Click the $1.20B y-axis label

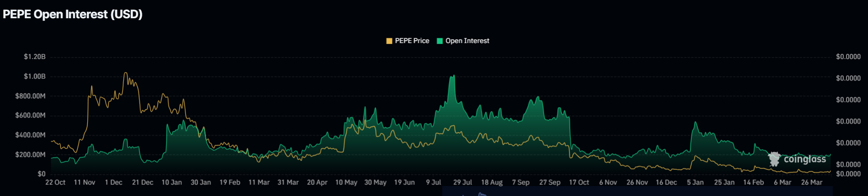click(35, 57)
